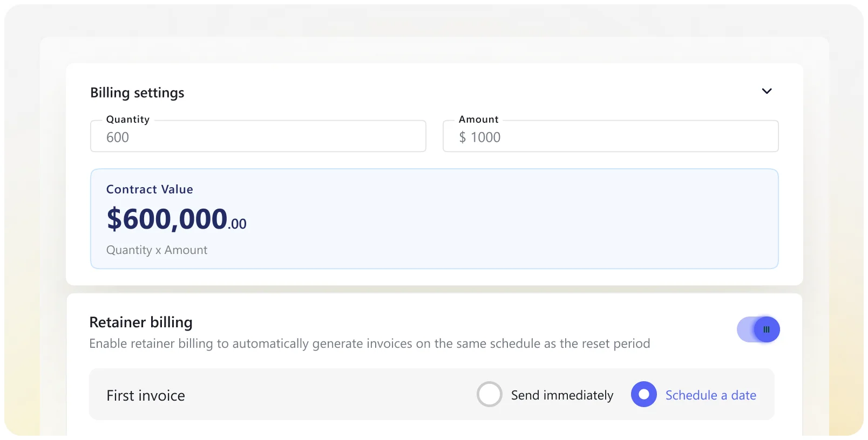This screenshot has height=440, width=868.
Task: Click the dollar sign in Amount field
Action: (x=463, y=137)
